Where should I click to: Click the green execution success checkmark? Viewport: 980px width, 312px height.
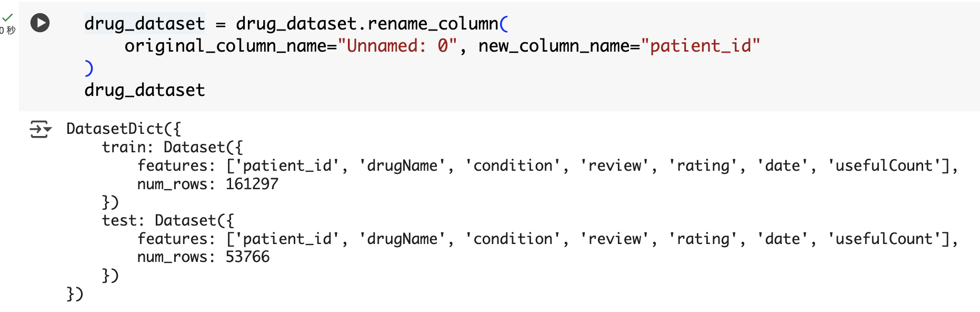pyautogui.click(x=8, y=17)
